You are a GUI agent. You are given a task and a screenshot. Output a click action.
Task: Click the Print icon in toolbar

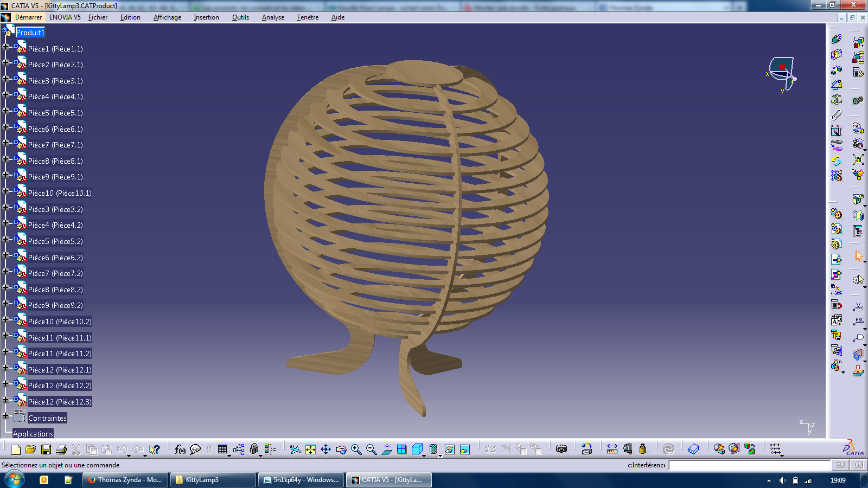click(x=61, y=450)
